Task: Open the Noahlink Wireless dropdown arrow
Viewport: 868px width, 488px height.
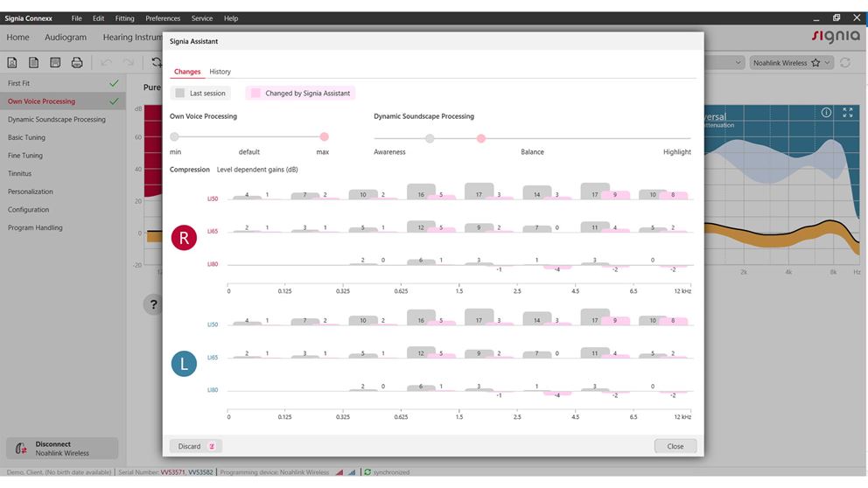Action: (828, 62)
